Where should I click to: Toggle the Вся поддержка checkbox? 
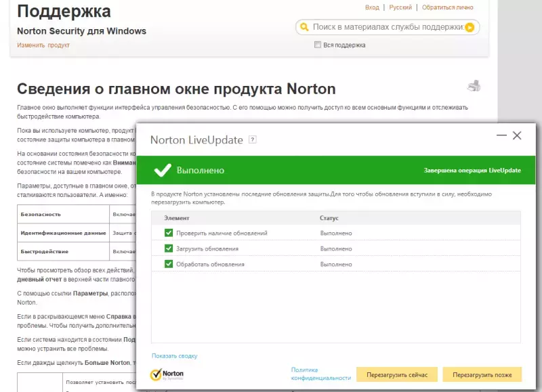pos(317,45)
